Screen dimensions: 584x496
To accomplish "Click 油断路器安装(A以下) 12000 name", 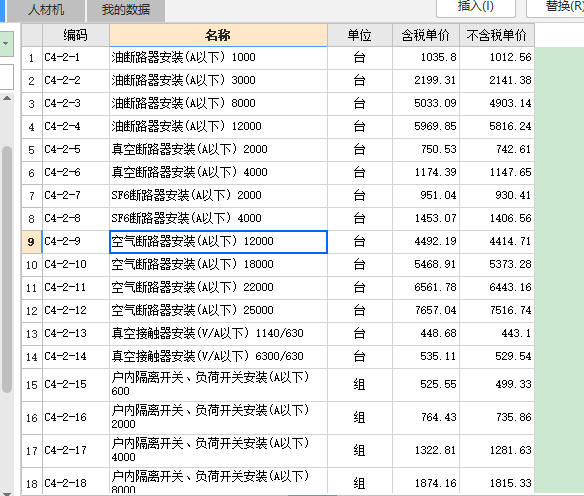I will point(218,127).
